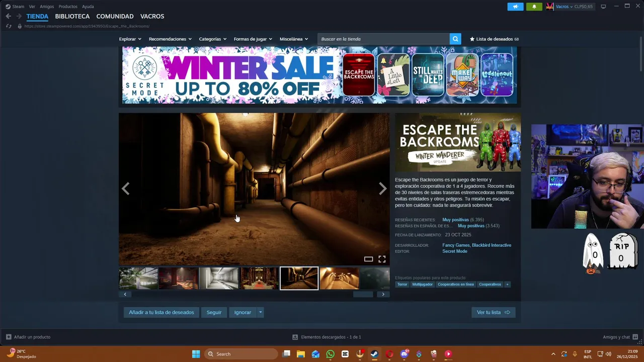Click the Cooperativos en línea tag
644x362 pixels.
pyautogui.click(x=456, y=284)
